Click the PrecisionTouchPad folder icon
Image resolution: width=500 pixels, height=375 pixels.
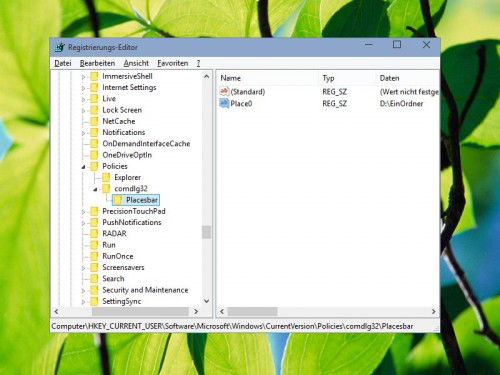click(x=94, y=211)
